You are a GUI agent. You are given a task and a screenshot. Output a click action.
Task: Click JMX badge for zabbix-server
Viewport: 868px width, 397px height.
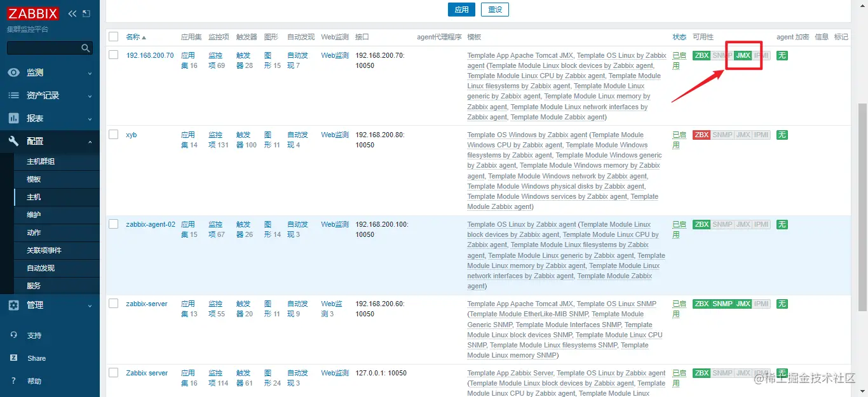[743, 304]
